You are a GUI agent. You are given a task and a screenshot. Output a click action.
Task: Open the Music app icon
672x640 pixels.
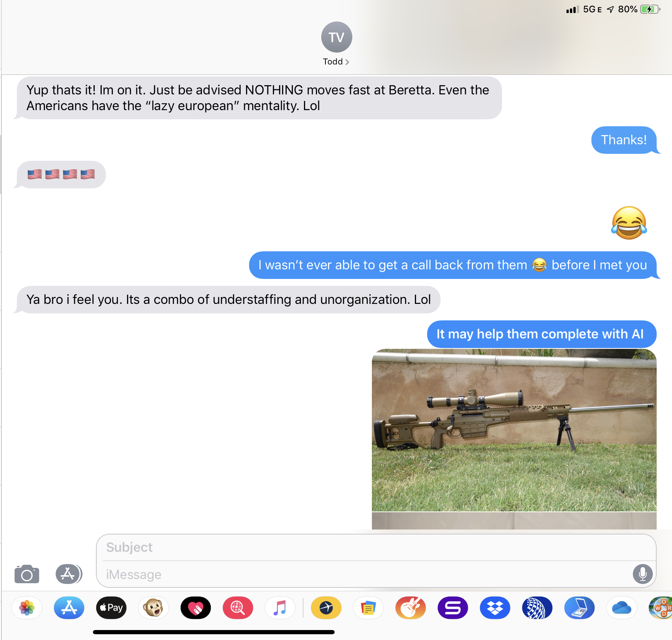[x=280, y=608]
